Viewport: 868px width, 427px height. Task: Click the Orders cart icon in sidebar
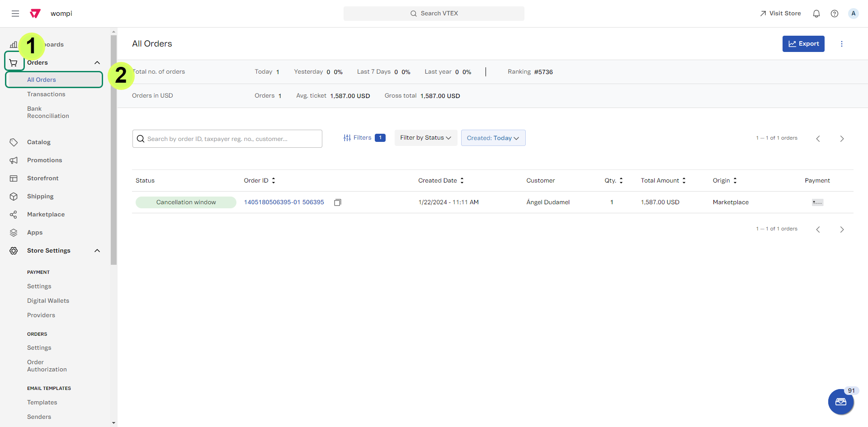pyautogui.click(x=14, y=63)
